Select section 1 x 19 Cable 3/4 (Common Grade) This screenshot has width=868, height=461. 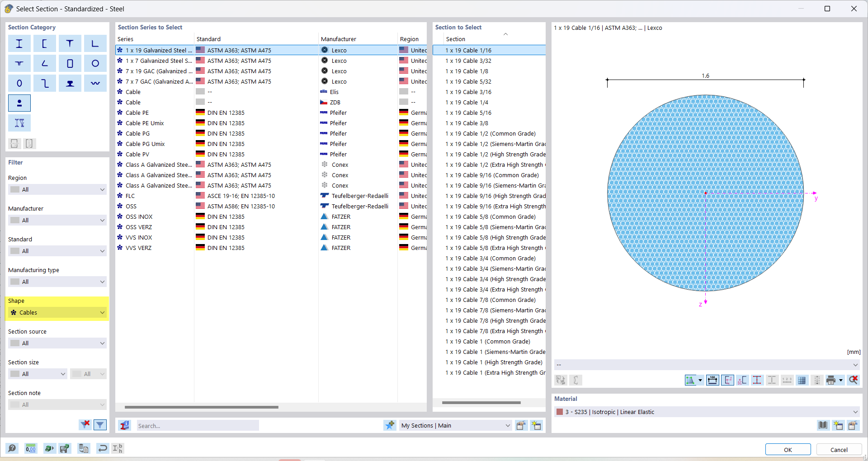pyautogui.click(x=489, y=259)
